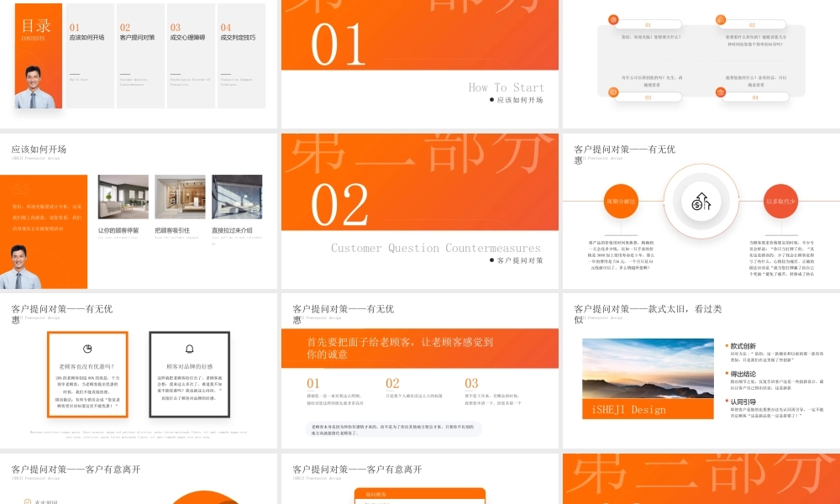Select the orange round icon beside pill 02

tap(721, 20)
